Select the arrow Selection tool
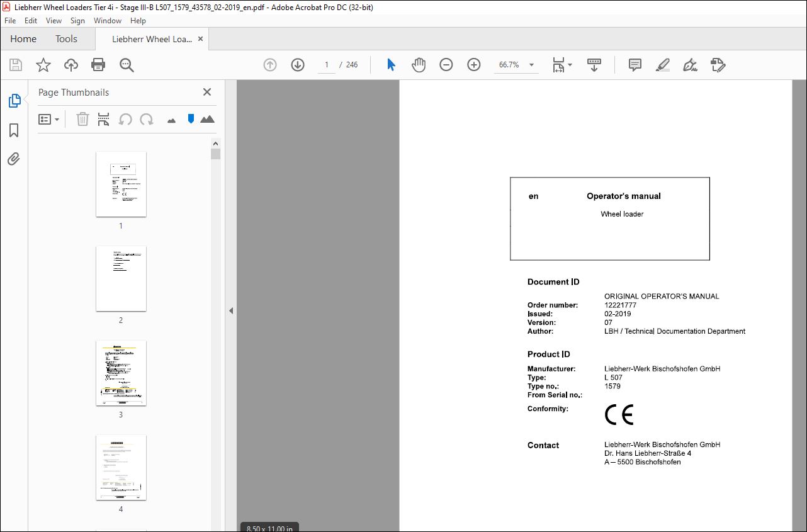Viewport: 807px width, 532px height. coord(391,65)
